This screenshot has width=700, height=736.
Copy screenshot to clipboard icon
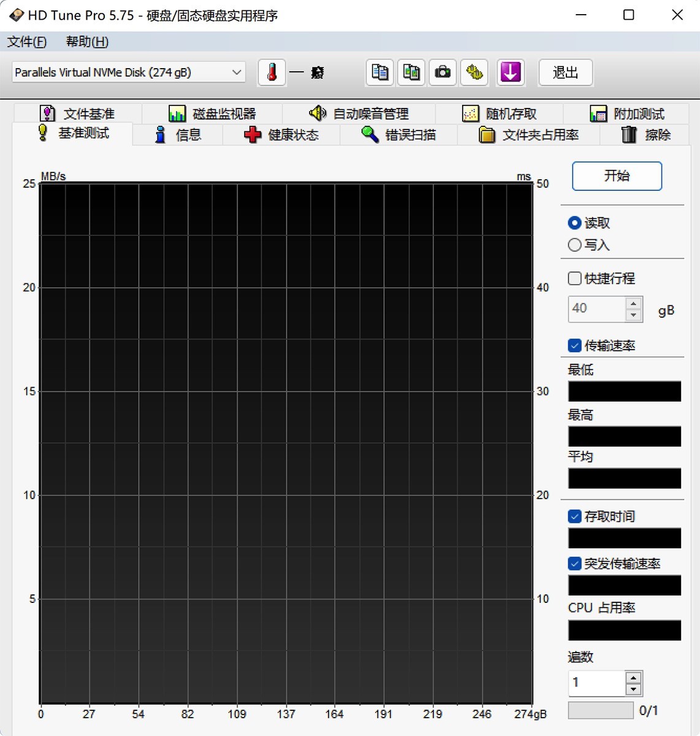(412, 72)
